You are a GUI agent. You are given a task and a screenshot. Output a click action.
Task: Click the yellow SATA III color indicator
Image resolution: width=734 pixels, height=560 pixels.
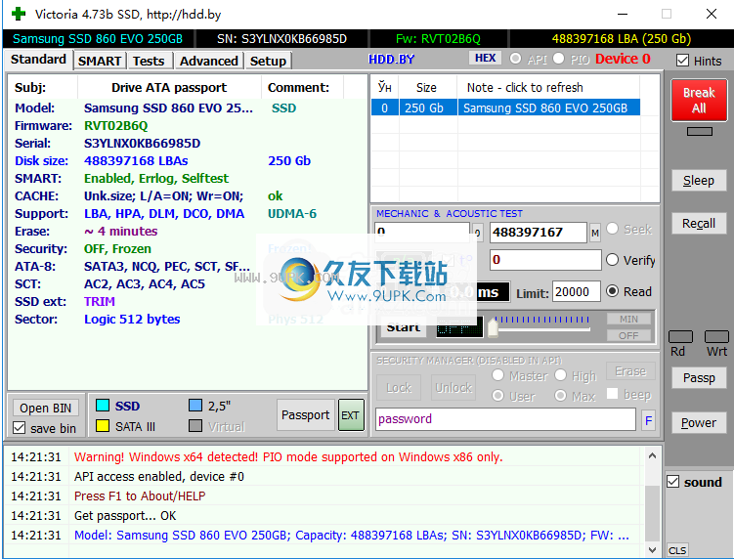[103, 425]
